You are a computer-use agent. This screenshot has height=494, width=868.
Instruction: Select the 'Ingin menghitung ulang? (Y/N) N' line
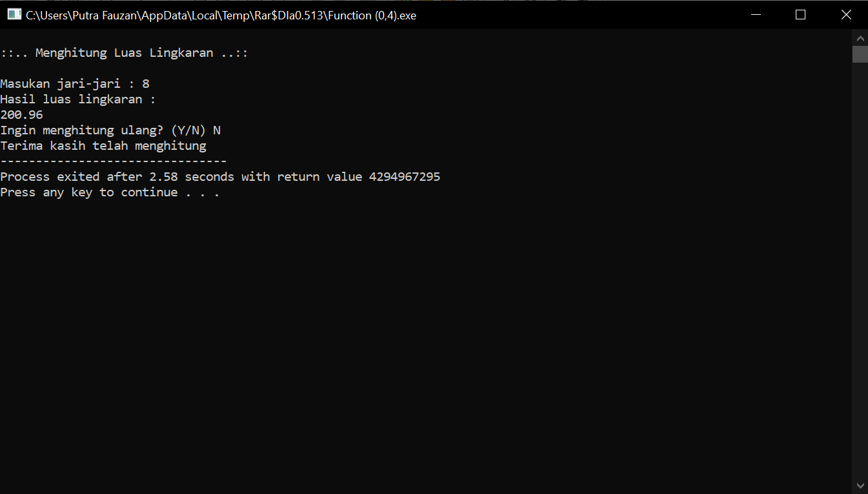[110, 130]
